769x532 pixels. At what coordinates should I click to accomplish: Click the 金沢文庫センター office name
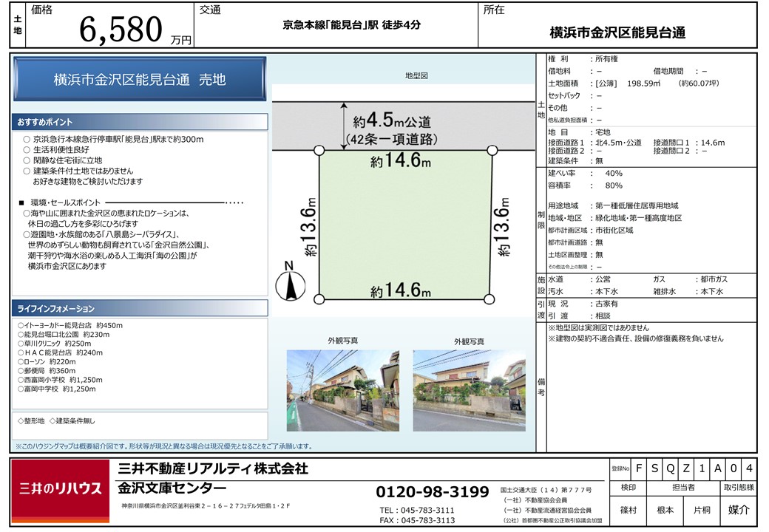click(172, 488)
